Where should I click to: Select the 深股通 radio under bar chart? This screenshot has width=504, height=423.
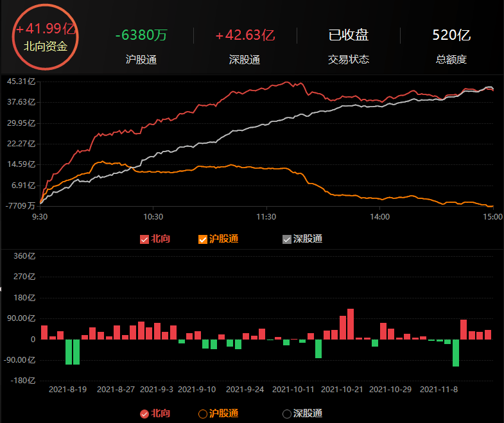[287, 413]
